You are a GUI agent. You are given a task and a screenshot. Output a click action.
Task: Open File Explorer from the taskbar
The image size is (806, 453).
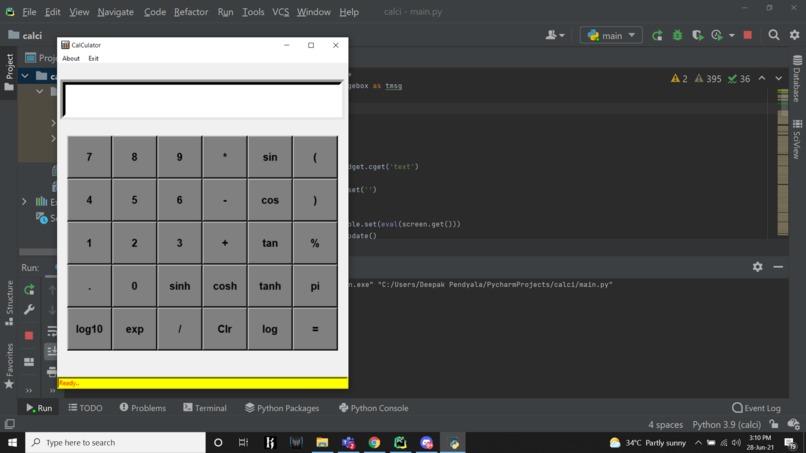[x=322, y=443]
